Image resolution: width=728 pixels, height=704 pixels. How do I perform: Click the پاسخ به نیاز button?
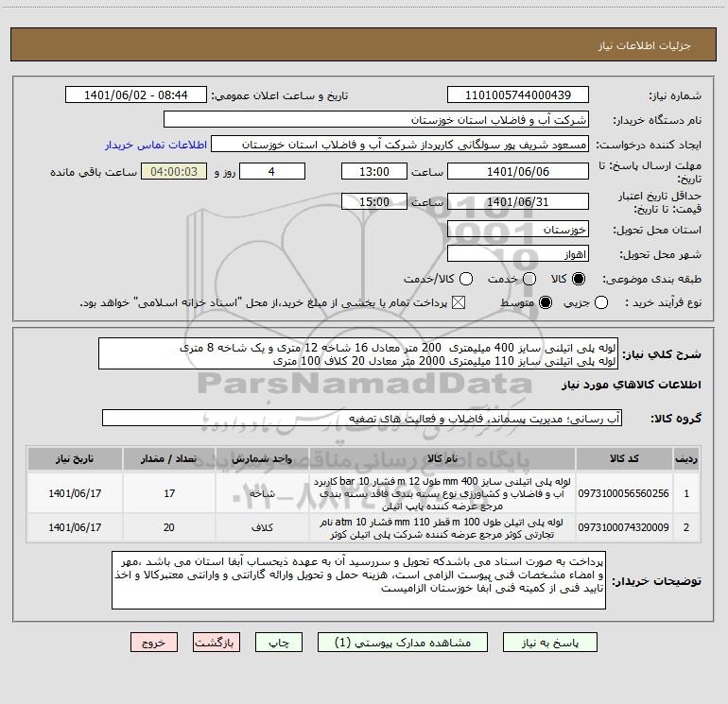[549, 643]
